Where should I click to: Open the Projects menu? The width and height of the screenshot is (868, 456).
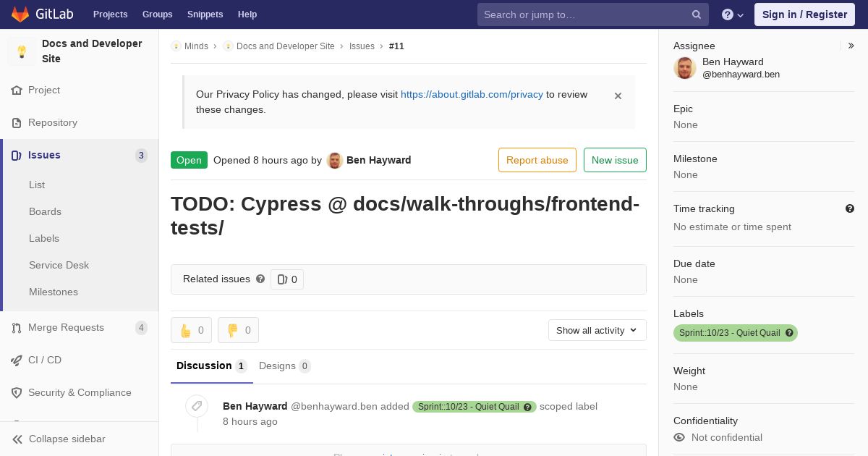[110, 14]
